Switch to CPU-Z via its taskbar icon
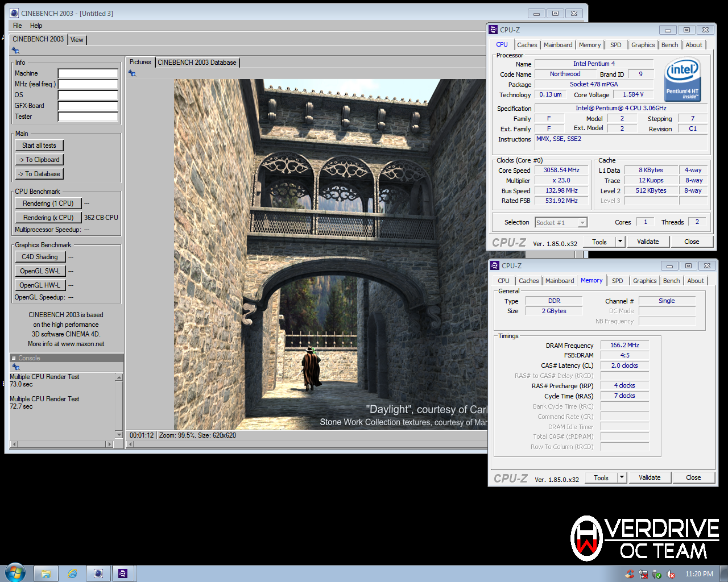This screenshot has width=728, height=582. pos(123,573)
